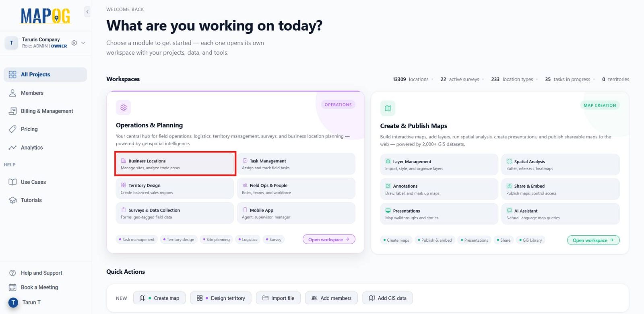644x314 pixels.
Task: Collapse the sidebar with the arrow button
Action: 87,12
